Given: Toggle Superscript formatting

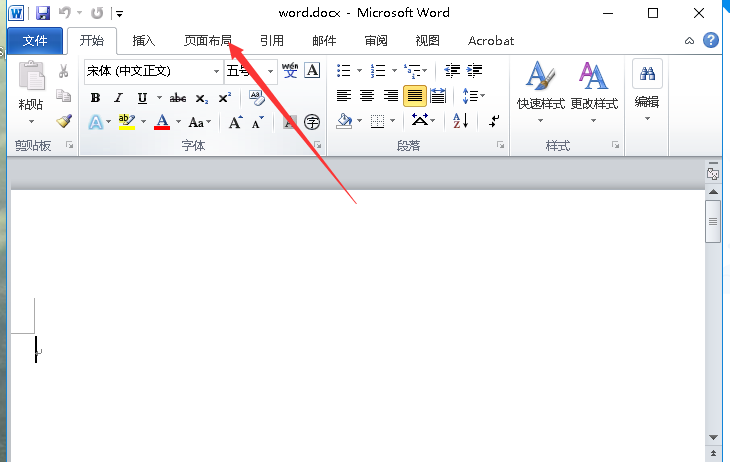Looking at the screenshot, I should 225,98.
